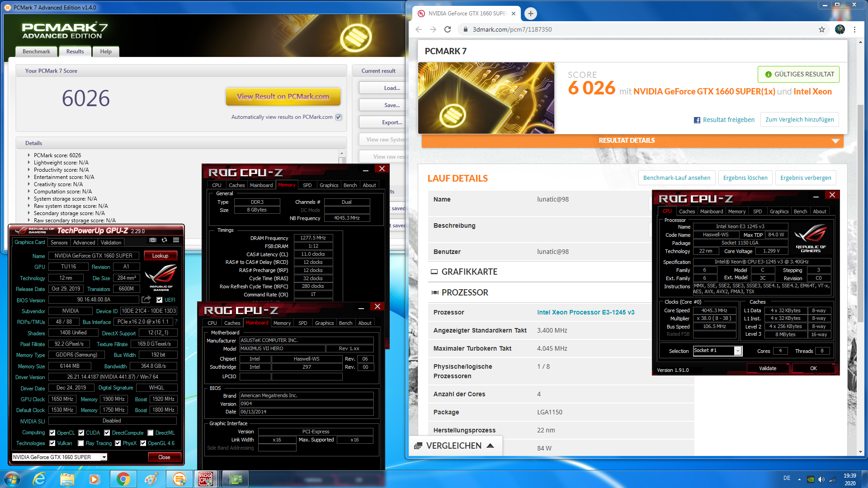The height and width of the screenshot is (488, 868).
Task: Toggle the Vulkan checkbox
Action: pyautogui.click(x=52, y=443)
